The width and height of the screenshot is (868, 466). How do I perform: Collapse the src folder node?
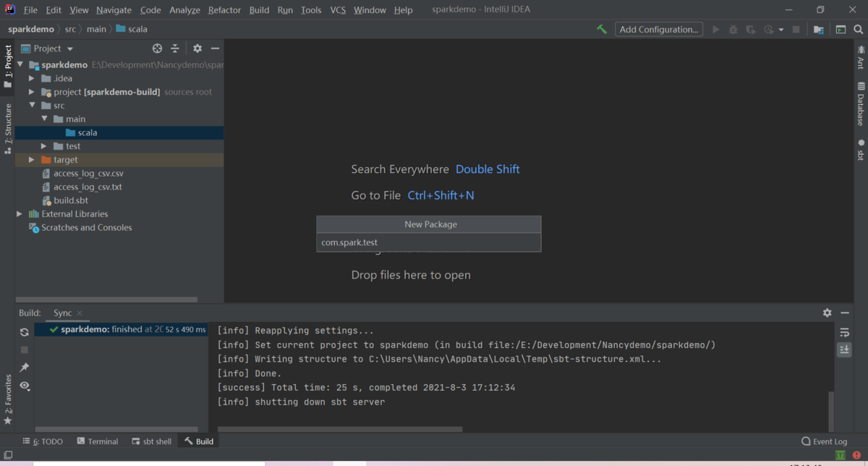[x=32, y=106]
